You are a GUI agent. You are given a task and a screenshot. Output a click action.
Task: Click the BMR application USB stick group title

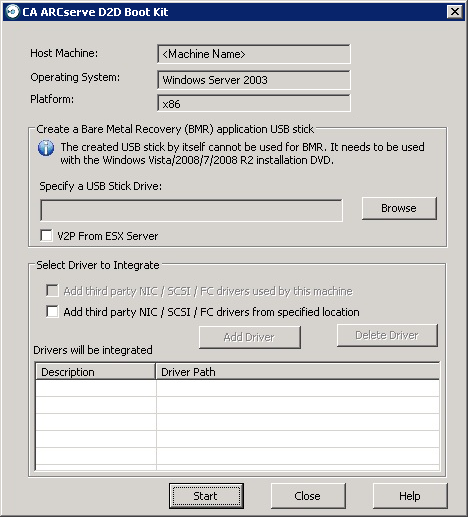(175, 129)
